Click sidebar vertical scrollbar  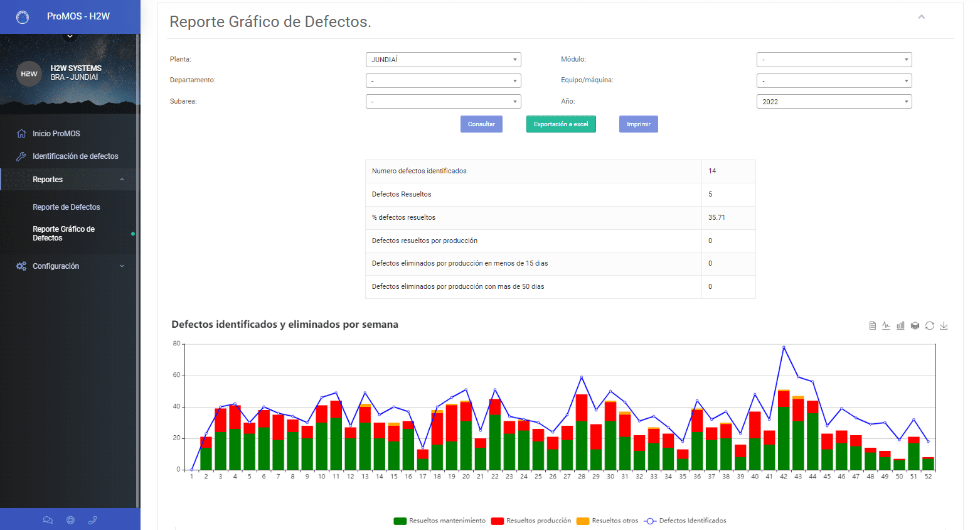(138, 270)
